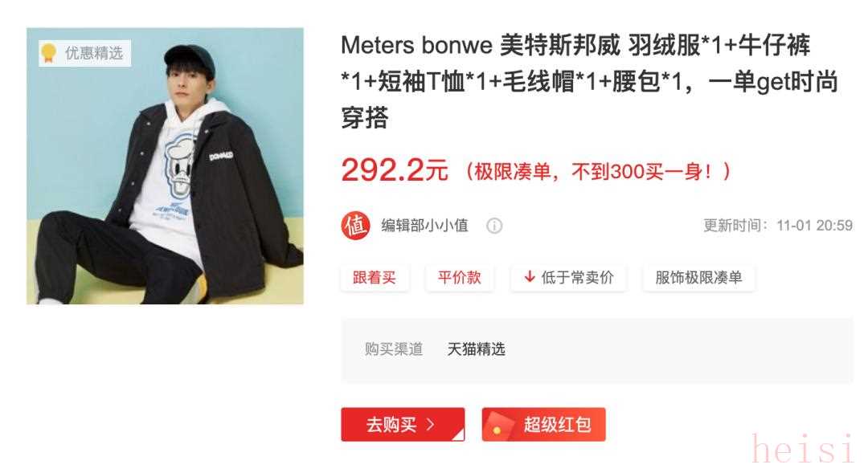Click the arrow chevron on 去购买 button
868x473 pixels.
point(430,424)
